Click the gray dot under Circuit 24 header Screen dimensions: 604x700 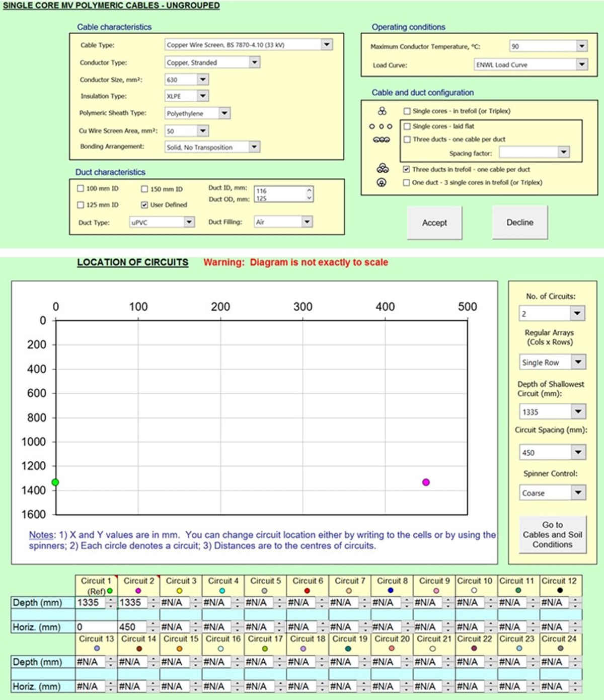pos(560,649)
